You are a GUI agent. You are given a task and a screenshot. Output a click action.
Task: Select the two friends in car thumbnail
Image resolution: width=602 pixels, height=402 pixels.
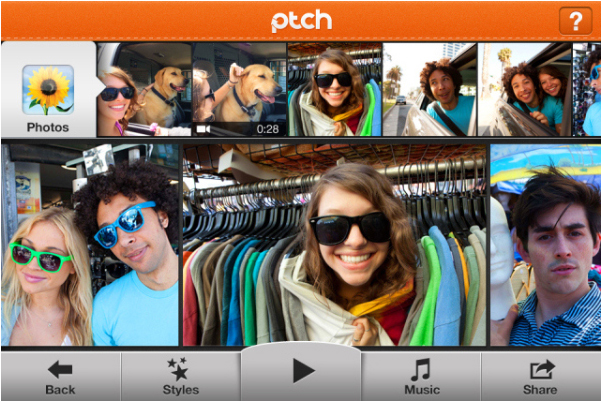tap(524, 88)
